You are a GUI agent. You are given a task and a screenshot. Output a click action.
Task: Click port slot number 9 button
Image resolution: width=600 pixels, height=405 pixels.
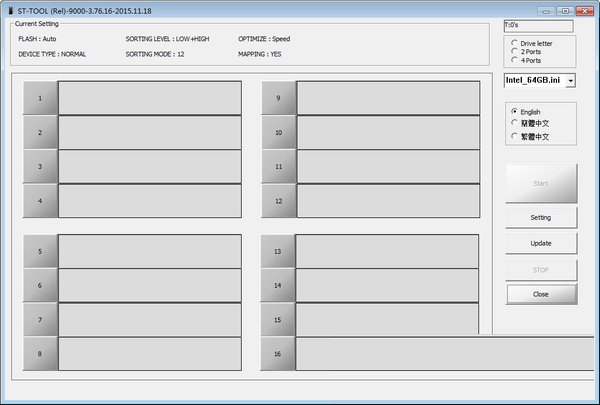(x=278, y=98)
